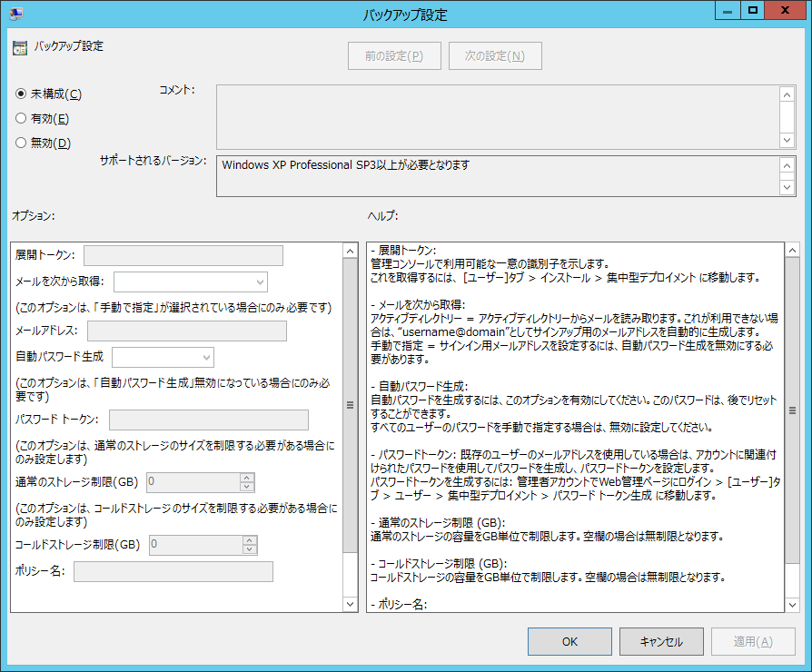Click the 展開トークン input field
The image size is (812, 672).
183,255
